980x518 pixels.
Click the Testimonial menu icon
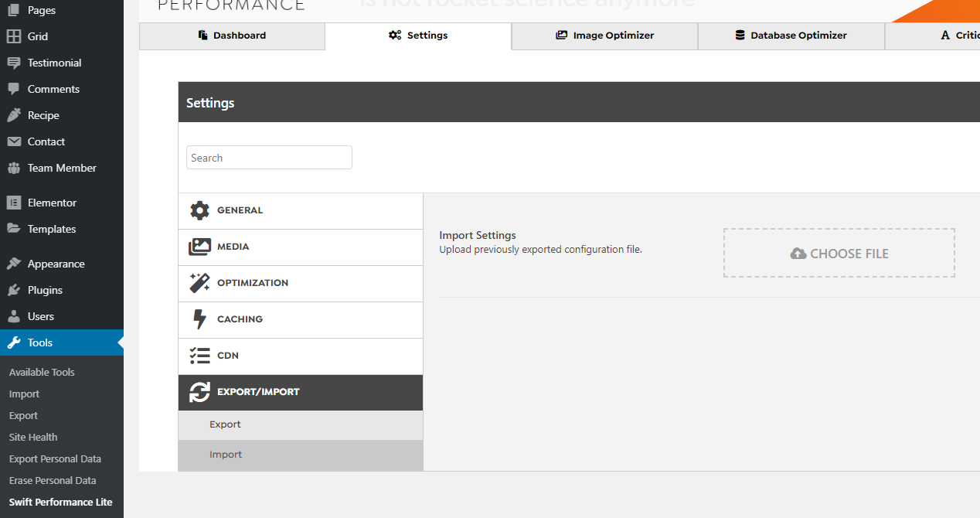pos(14,63)
